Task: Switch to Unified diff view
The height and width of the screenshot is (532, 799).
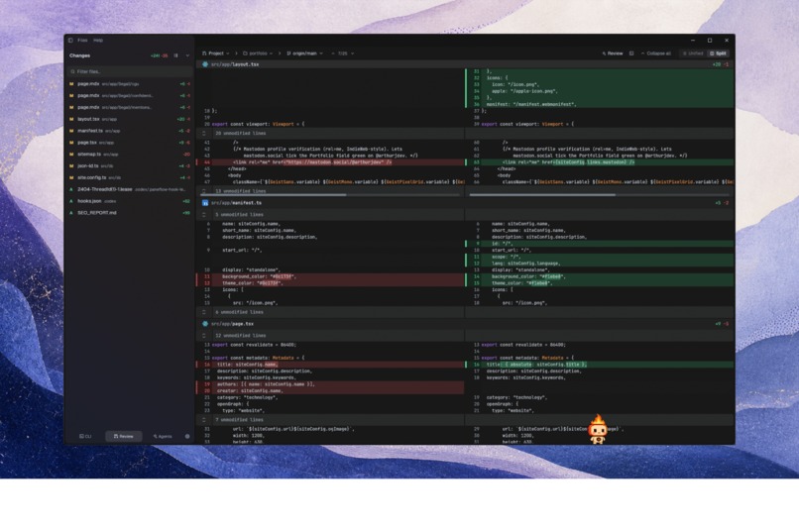Action: click(x=693, y=53)
